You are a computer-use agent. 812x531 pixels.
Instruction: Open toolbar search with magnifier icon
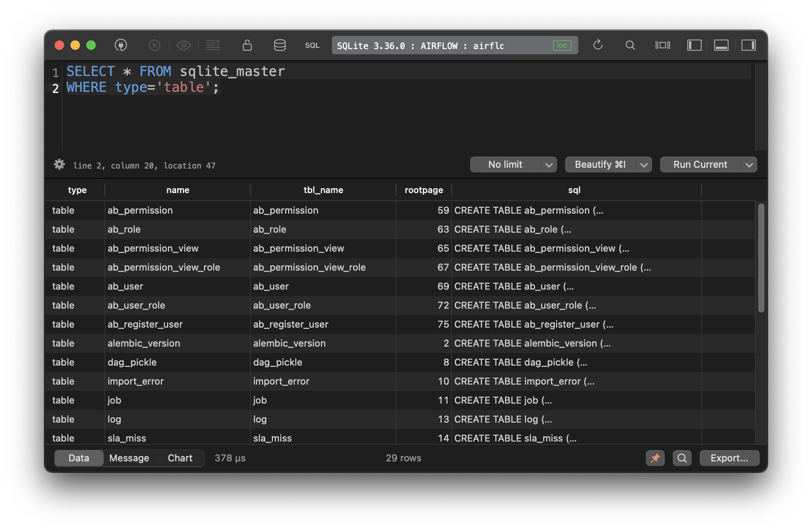[x=630, y=45]
